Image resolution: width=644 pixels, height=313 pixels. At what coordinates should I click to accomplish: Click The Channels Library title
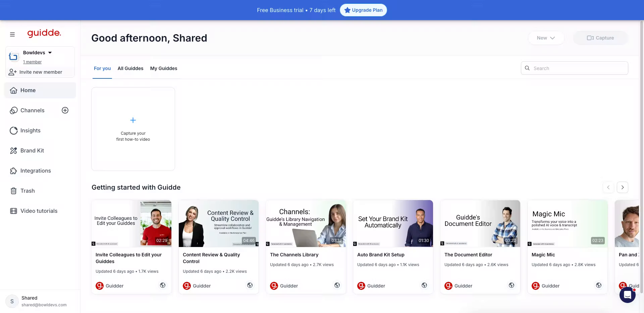coord(294,255)
